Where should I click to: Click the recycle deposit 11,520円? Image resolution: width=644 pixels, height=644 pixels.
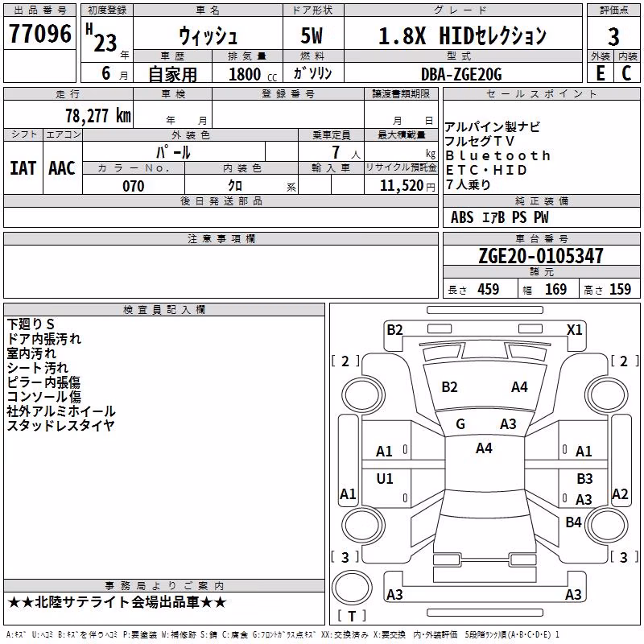[407, 186]
